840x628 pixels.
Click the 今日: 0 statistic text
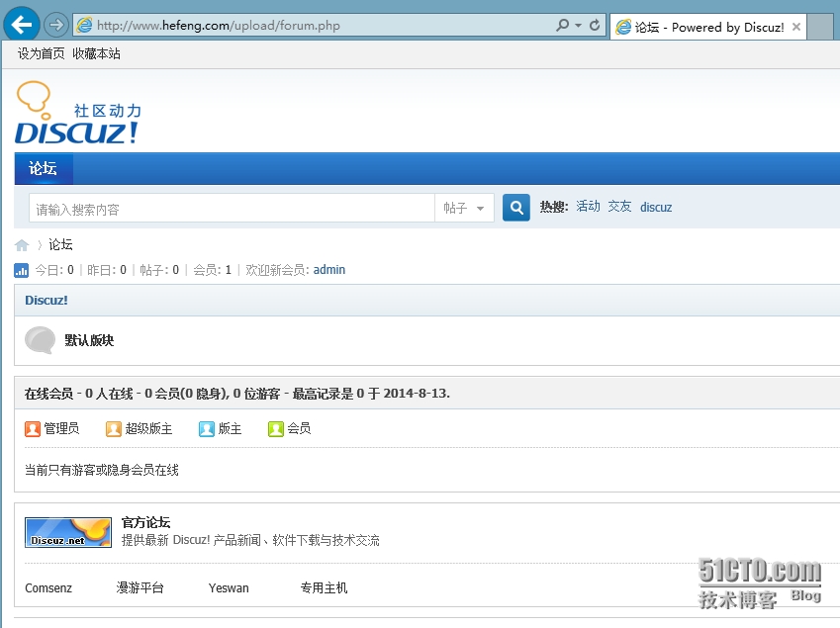[x=54, y=270]
